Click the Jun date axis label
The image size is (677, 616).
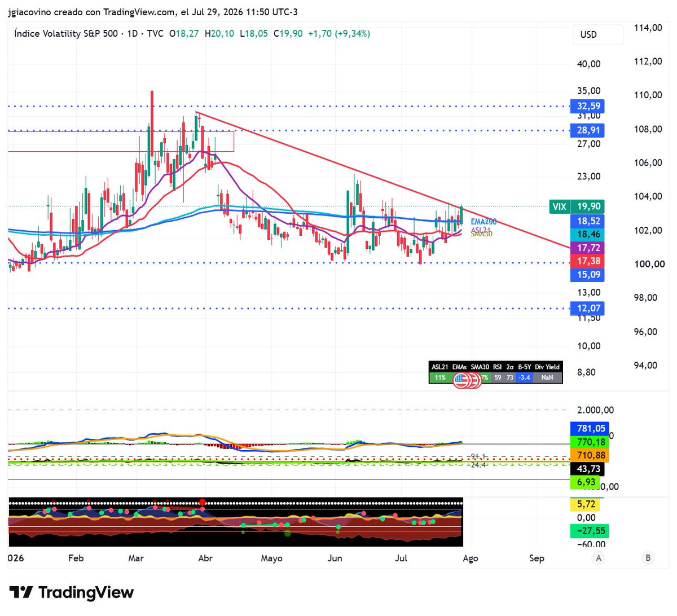point(335,558)
